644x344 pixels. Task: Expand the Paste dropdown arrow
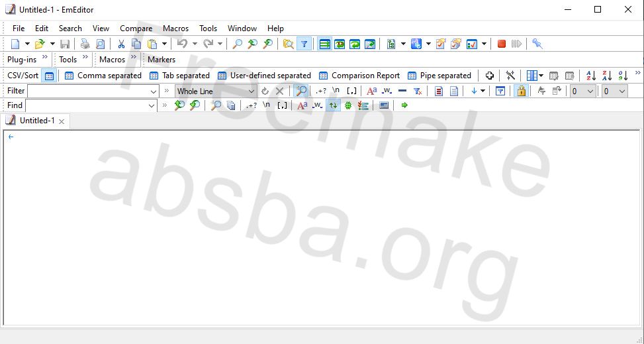tap(164, 44)
